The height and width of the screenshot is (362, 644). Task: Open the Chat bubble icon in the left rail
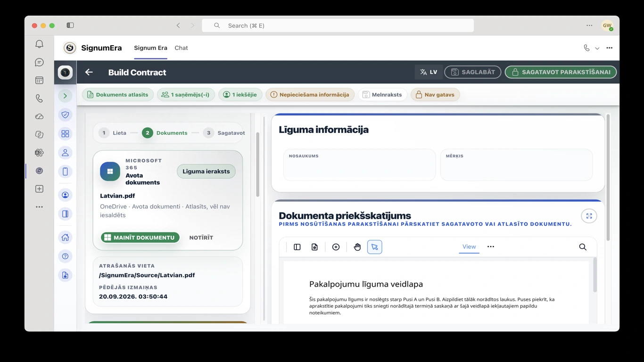(x=39, y=62)
